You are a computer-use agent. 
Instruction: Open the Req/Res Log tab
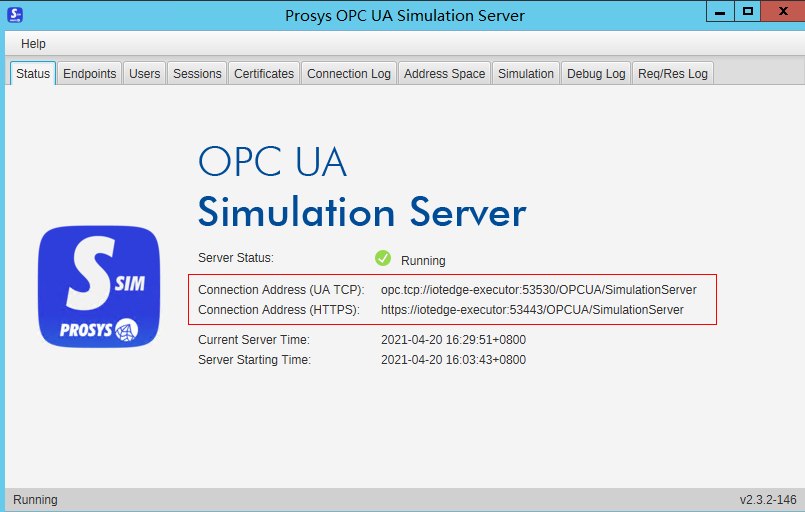tap(673, 73)
